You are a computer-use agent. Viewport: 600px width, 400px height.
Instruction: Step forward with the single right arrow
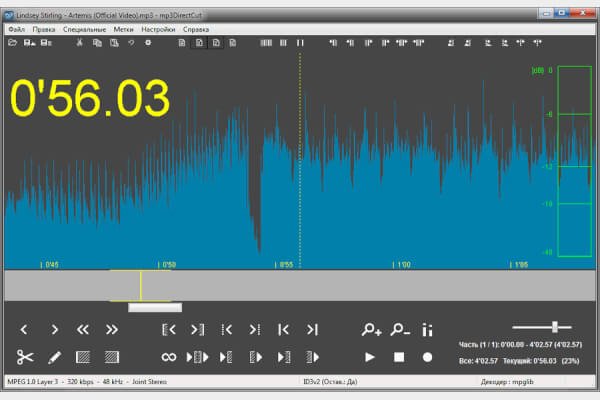(x=54, y=330)
